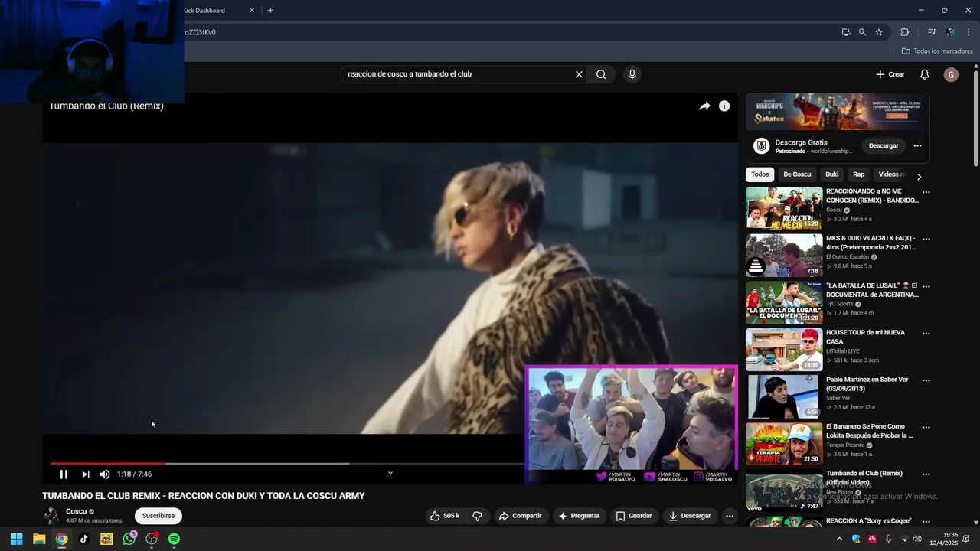Viewport: 980px width, 551px height.
Task: Open Todos los marcadores folder
Action: tap(937, 51)
